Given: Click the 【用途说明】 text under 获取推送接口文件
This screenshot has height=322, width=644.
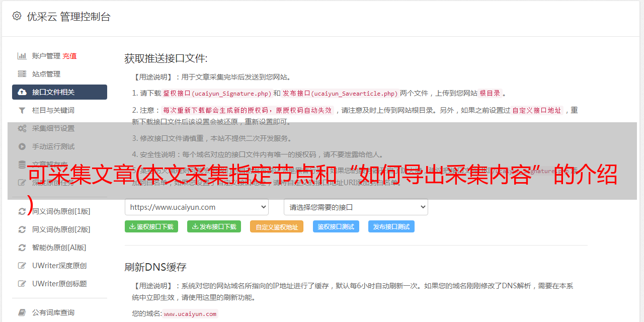Looking at the screenshot, I should tap(154, 77).
